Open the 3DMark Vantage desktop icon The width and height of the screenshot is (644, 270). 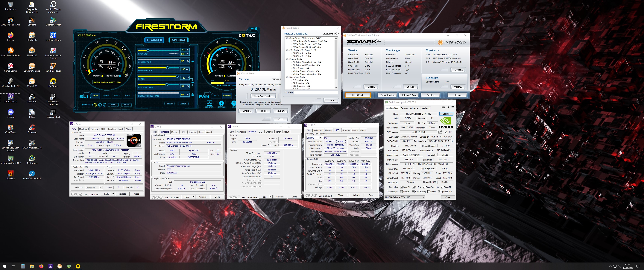(x=32, y=68)
